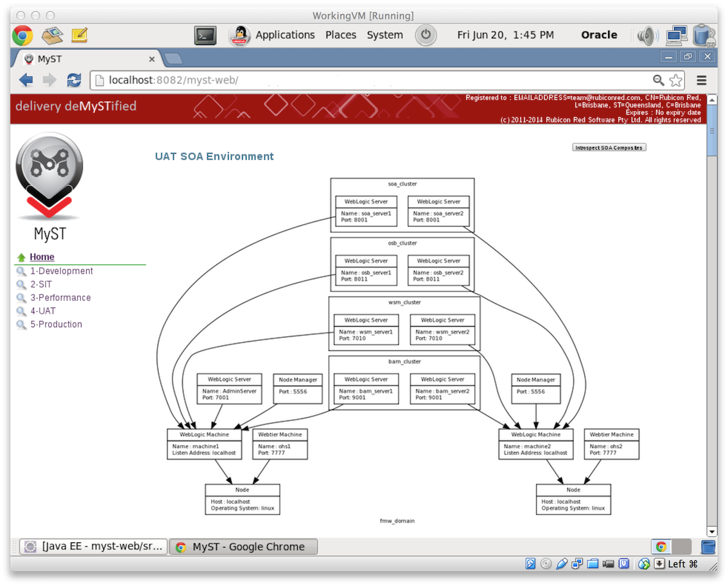The height and width of the screenshot is (586, 728).
Task: Click the green Home arrow icon
Action: [21, 257]
